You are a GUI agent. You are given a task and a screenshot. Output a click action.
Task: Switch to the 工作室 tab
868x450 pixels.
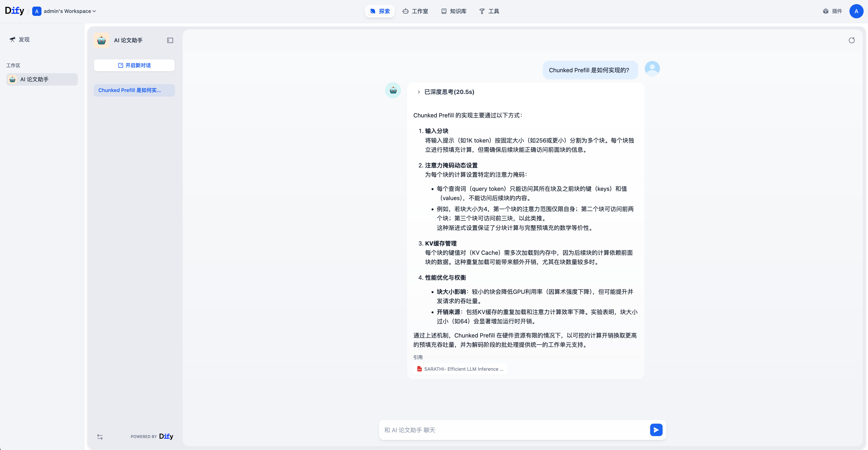pos(415,11)
